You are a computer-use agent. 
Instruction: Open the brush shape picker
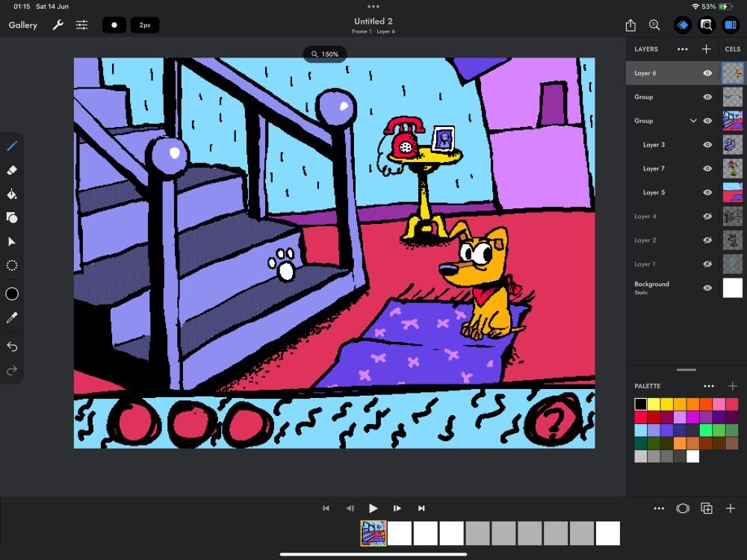pos(114,25)
